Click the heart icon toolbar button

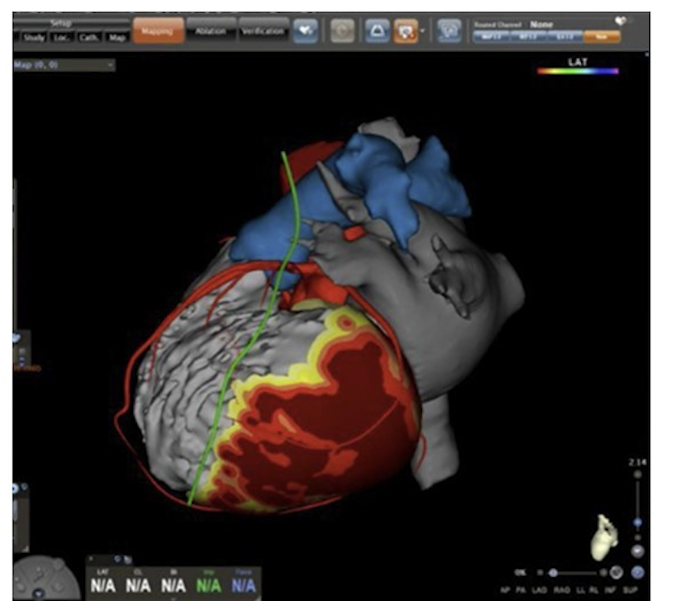pos(305,31)
